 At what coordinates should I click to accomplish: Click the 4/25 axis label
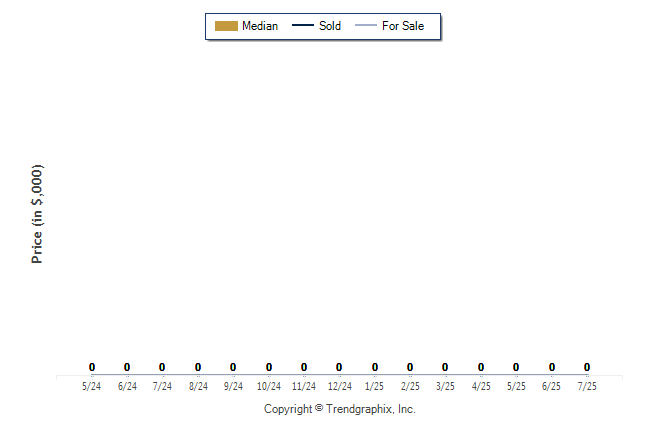[481, 386]
